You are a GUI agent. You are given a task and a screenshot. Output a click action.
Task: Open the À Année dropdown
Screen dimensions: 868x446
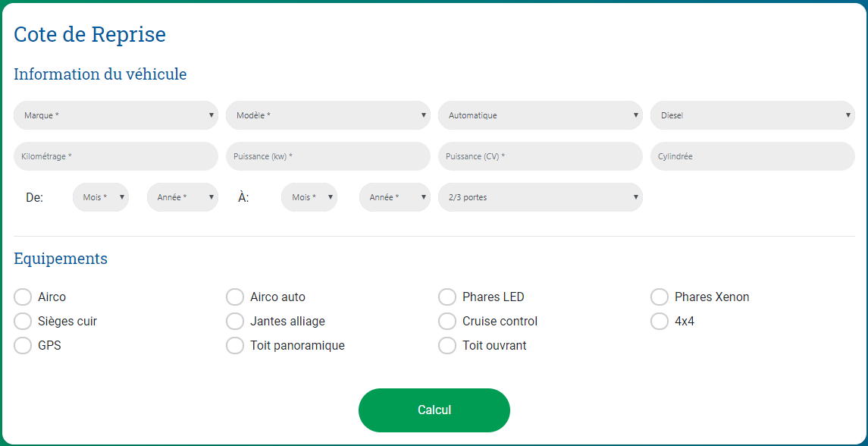[395, 197]
